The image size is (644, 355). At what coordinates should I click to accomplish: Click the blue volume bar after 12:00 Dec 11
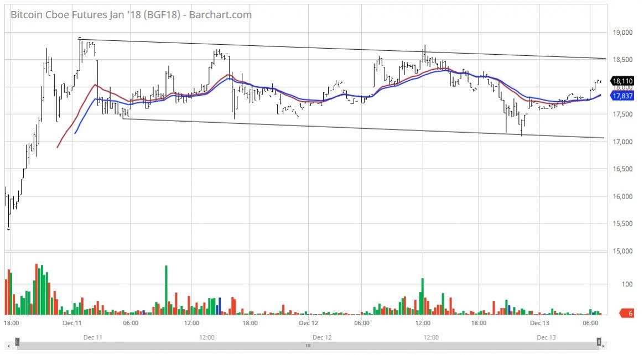point(220,306)
